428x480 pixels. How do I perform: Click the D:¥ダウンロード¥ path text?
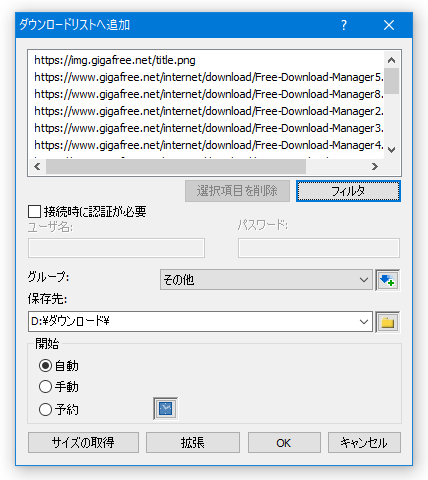coord(70,321)
